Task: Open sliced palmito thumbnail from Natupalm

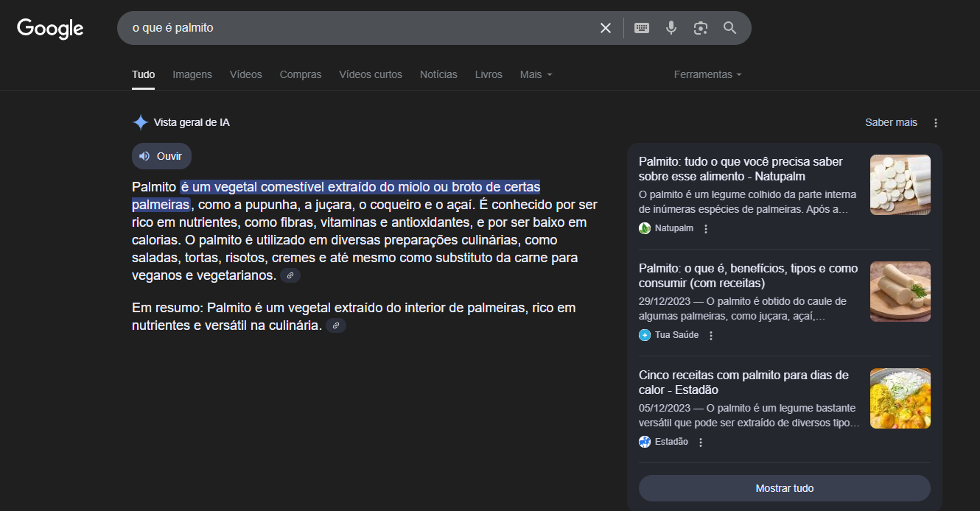Action: tap(900, 185)
